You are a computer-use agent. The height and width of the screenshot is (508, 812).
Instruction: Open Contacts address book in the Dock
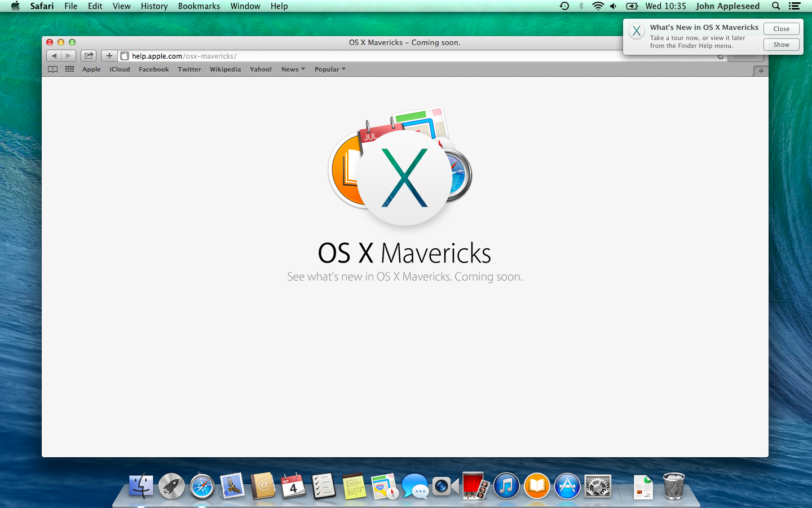[x=263, y=486]
